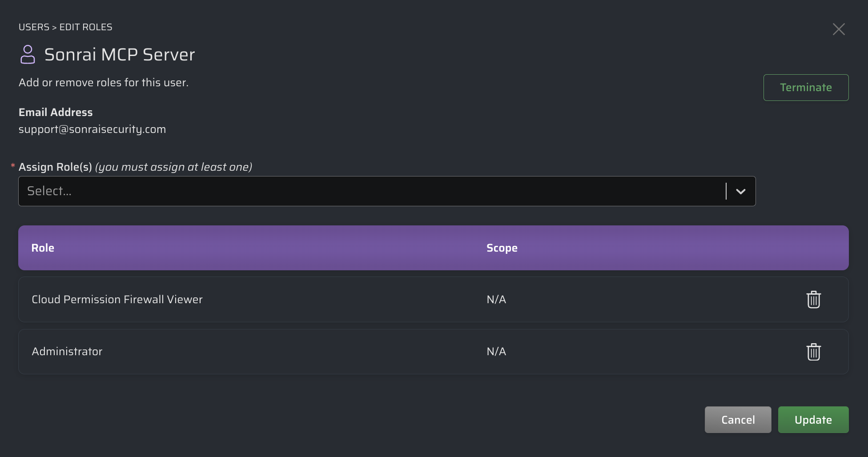This screenshot has width=868, height=457.
Task: Click Update to save roles
Action: click(x=813, y=420)
